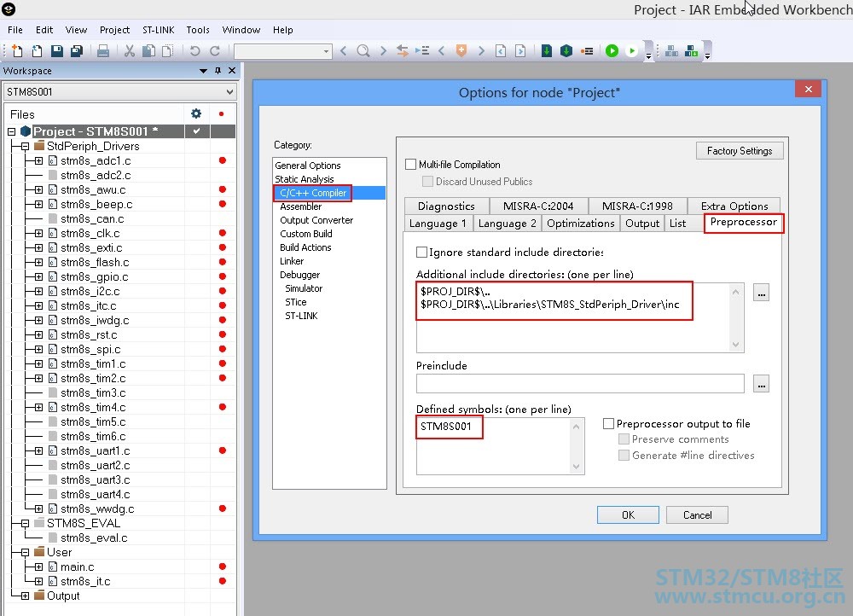Enable Multi-file Compilation checkbox
The width and height of the screenshot is (853, 616).
click(411, 165)
